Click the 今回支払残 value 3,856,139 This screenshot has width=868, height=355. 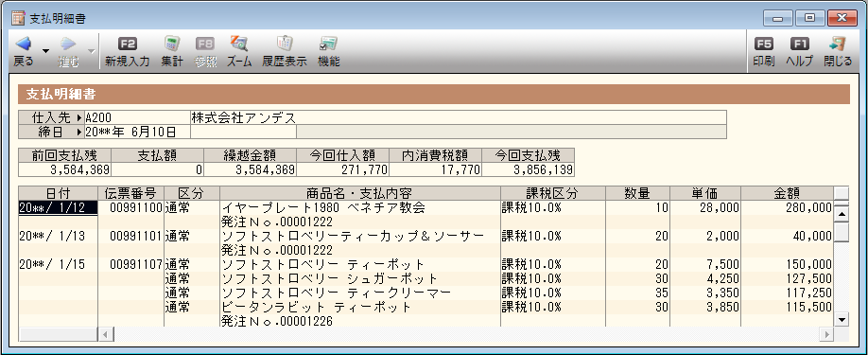tap(529, 169)
